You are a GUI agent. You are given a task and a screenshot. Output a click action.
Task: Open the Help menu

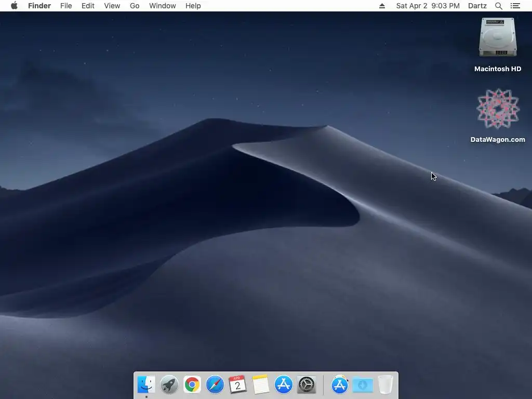click(193, 6)
